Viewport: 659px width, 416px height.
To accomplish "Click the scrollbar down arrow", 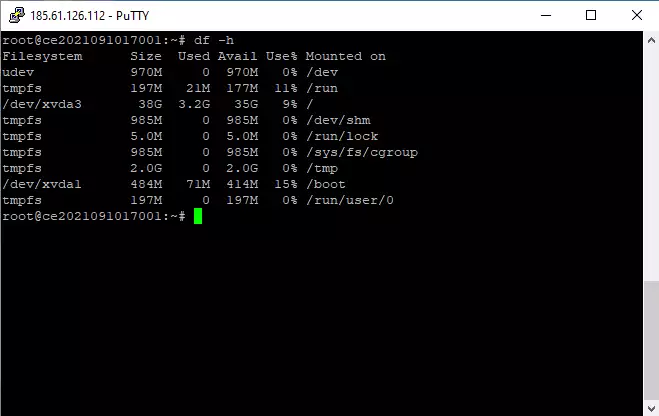I will (651, 408).
